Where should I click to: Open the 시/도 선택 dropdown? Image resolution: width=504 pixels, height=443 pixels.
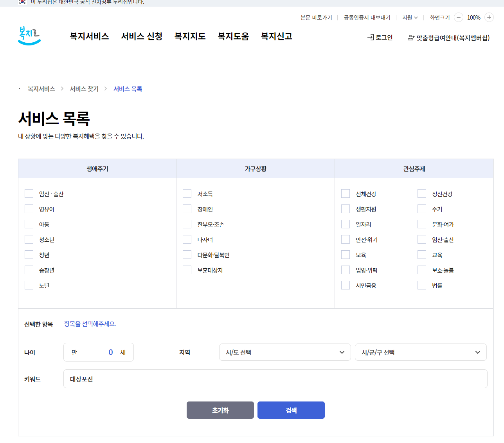[x=284, y=352]
